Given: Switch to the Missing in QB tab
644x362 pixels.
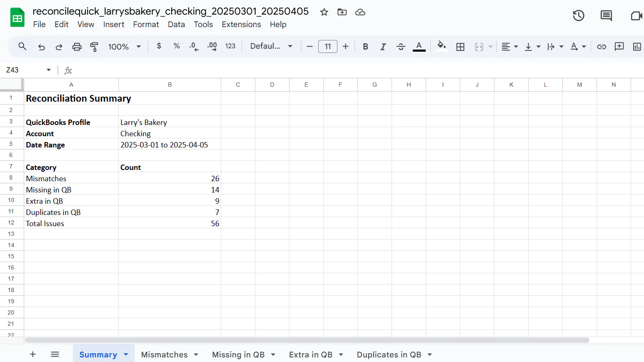Looking at the screenshot, I should pos(238,355).
